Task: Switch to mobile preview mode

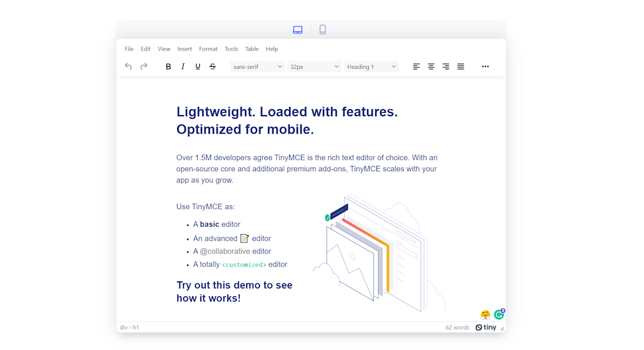Action: tap(323, 30)
